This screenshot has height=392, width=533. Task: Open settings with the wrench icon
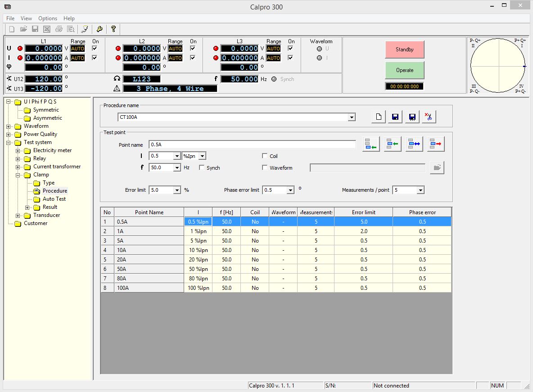(99, 29)
